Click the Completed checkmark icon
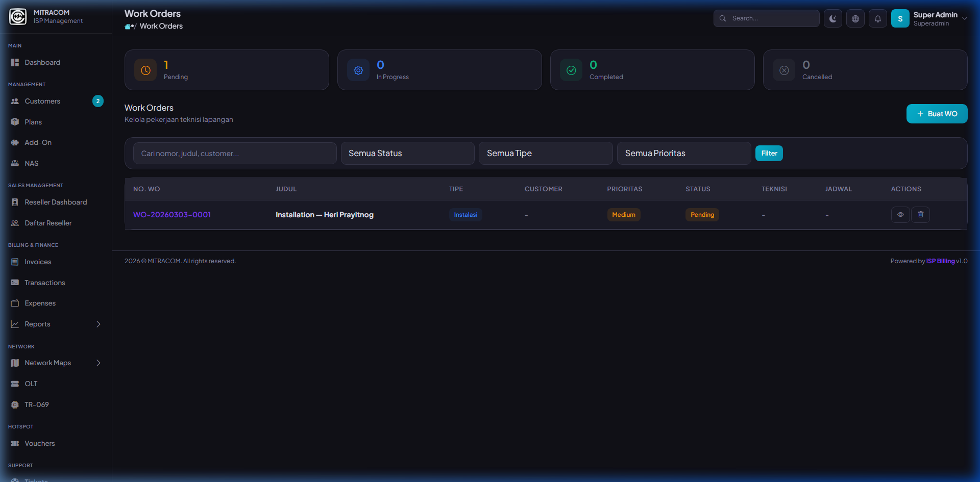The image size is (980, 482). [x=571, y=70]
